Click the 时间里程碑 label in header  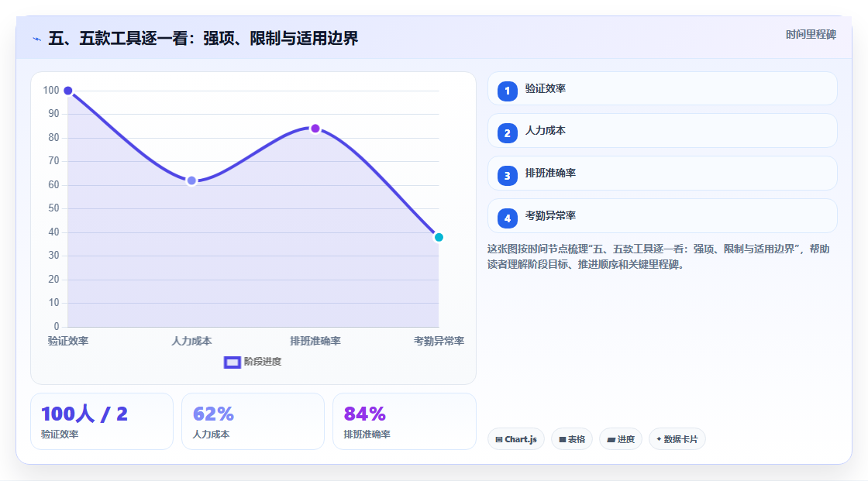(x=811, y=34)
